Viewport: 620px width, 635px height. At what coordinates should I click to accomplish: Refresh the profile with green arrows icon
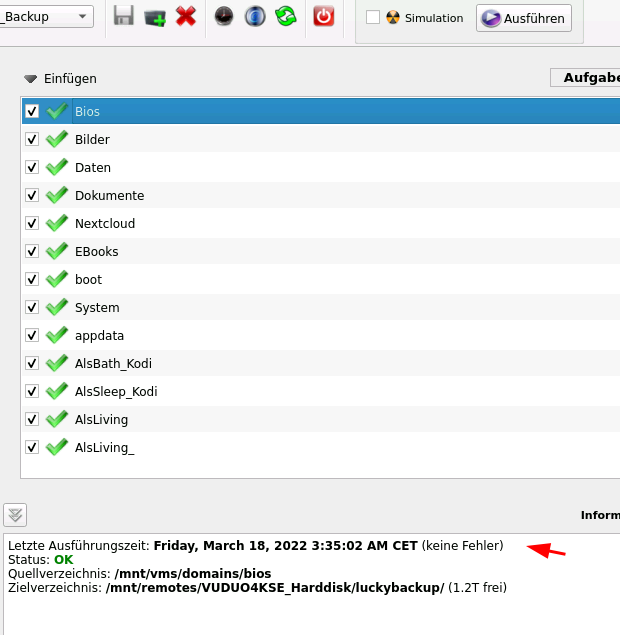point(286,17)
